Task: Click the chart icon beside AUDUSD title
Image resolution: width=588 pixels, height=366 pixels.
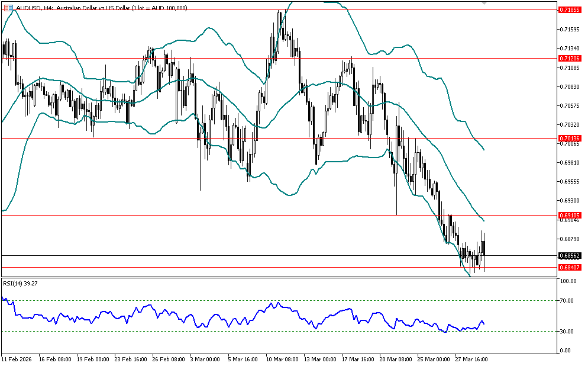Action: [x=8, y=8]
